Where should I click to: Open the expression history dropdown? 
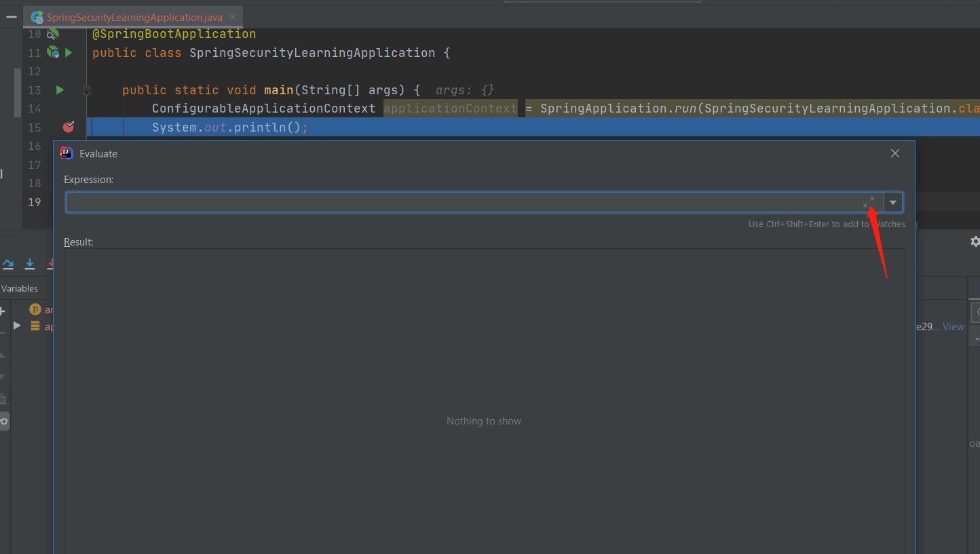point(893,201)
